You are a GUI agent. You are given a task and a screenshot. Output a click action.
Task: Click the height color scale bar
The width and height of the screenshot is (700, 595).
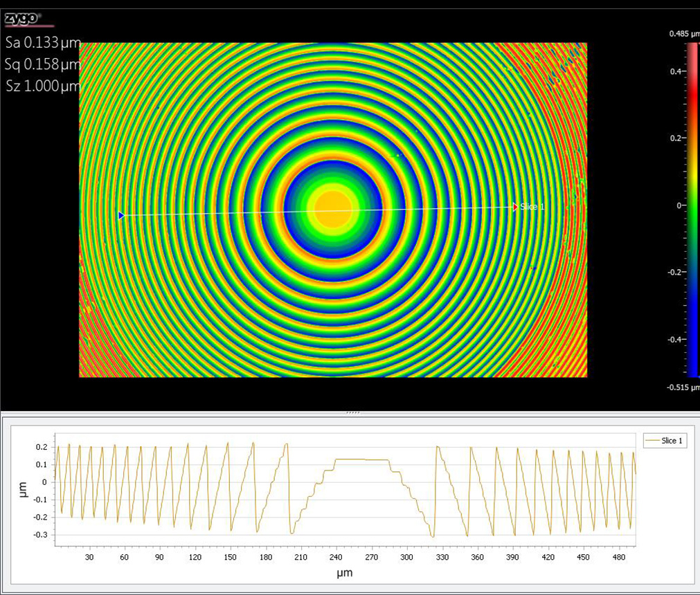[693, 210]
